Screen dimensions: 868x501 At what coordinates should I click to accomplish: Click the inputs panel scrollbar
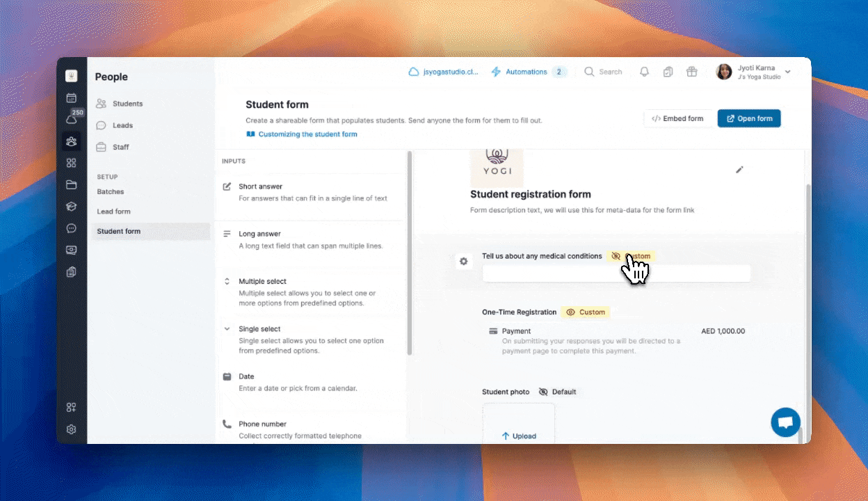[x=410, y=254]
